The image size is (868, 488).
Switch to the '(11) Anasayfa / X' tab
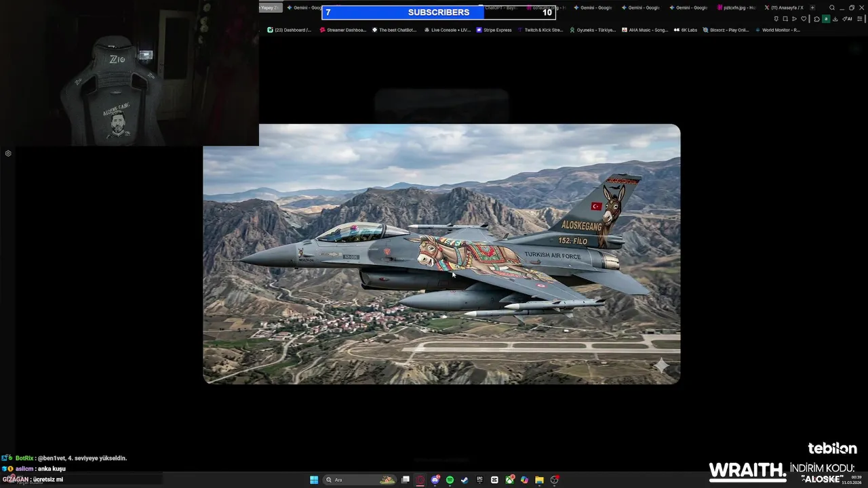pyautogui.click(x=783, y=7)
